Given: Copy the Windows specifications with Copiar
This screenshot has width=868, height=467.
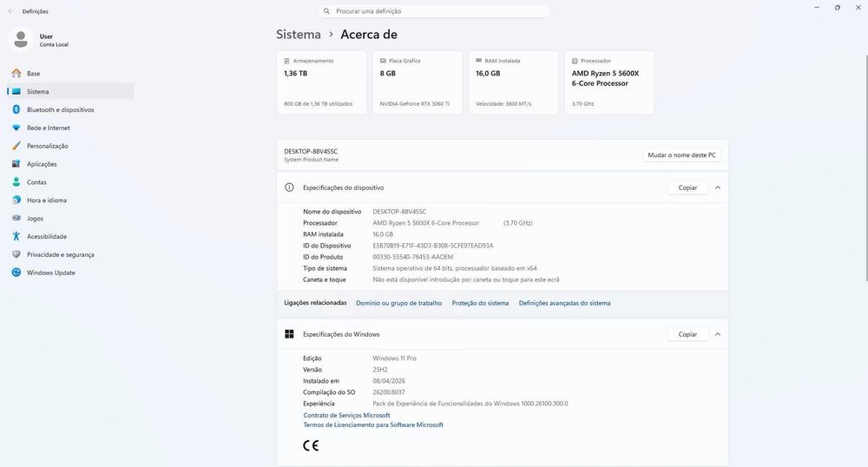Looking at the screenshot, I should [x=687, y=334].
